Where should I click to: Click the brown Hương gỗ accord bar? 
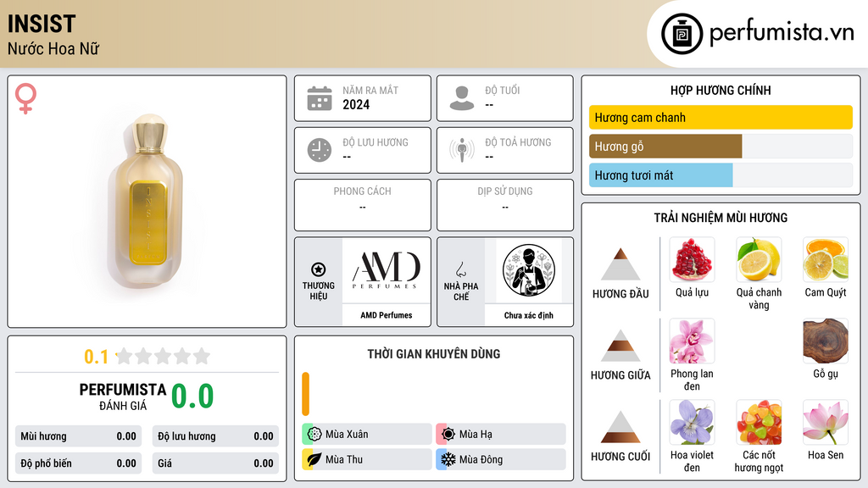coord(665,146)
